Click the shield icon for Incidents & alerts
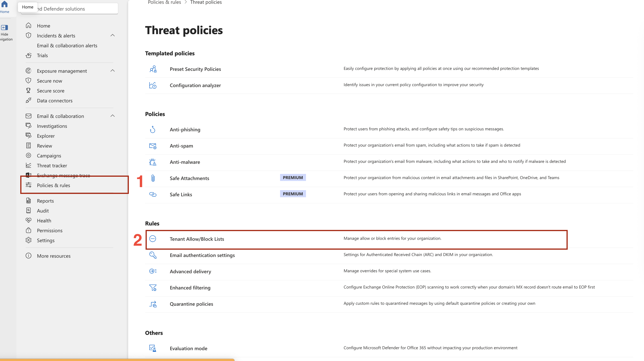This screenshot has height=361, width=644. [29, 36]
